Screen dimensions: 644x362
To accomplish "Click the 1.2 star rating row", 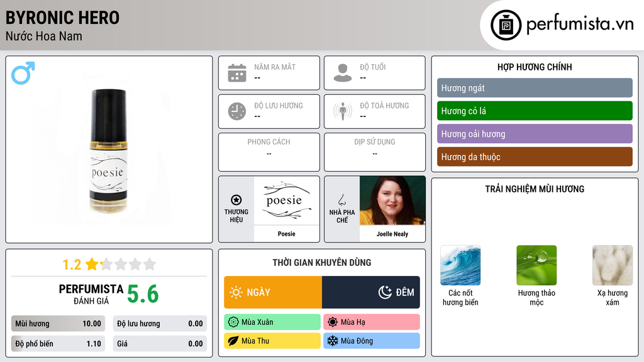I will pos(109,265).
